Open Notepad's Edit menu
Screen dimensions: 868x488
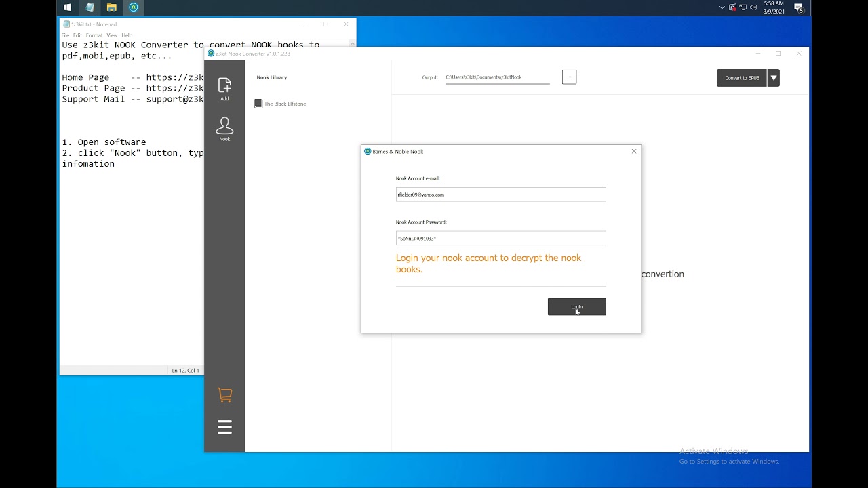pyautogui.click(x=77, y=35)
